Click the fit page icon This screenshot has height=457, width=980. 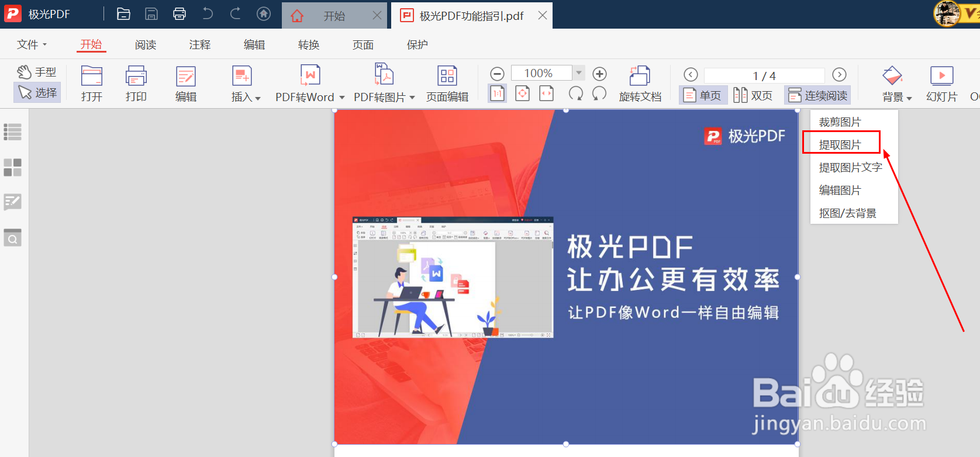point(522,94)
